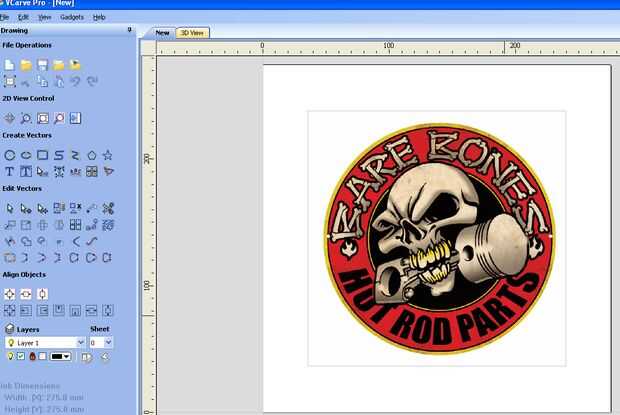This screenshot has height=415, width=620.
Task: Open the abc text on curve tool
Action: [x=75, y=172]
